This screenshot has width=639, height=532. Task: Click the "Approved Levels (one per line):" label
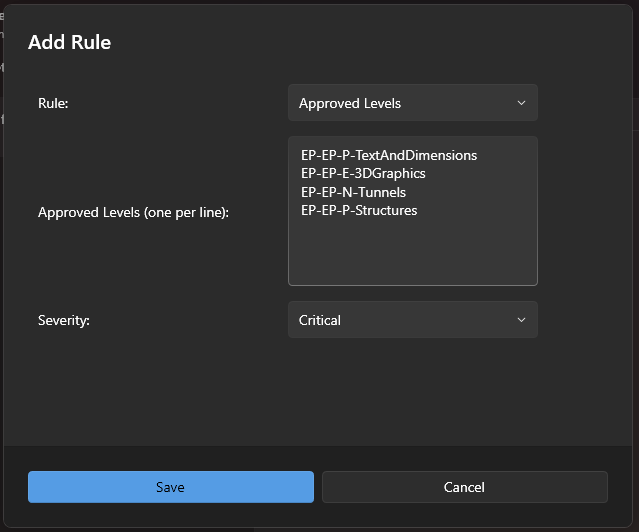click(133, 212)
